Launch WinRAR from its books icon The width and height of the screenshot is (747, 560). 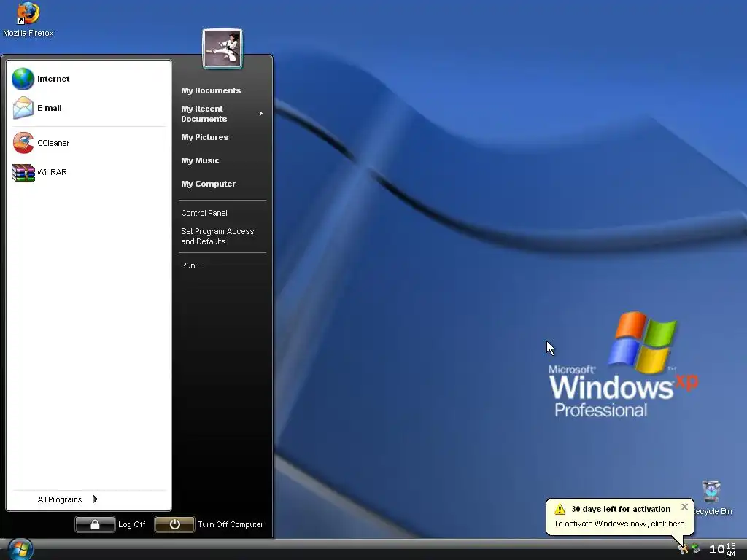tap(23, 172)
